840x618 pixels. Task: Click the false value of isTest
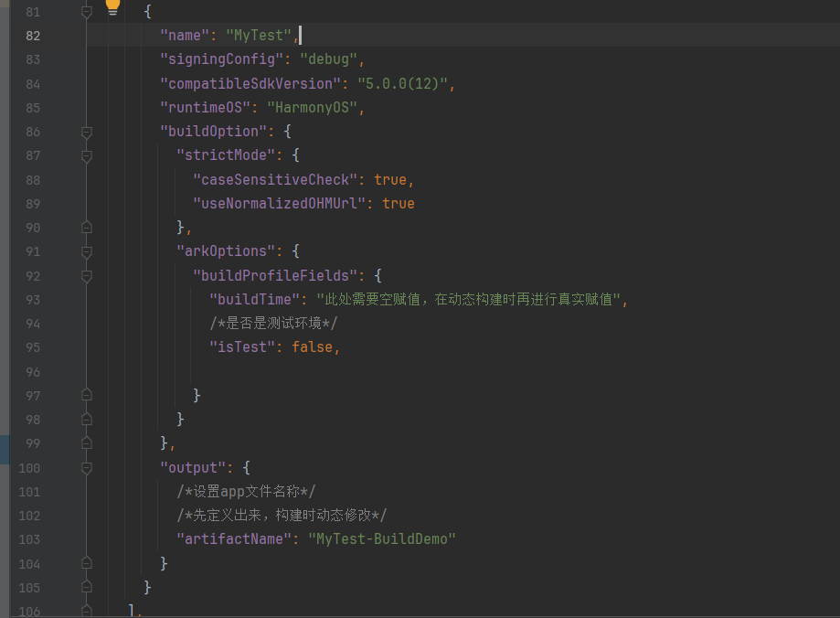coord(314,346)
